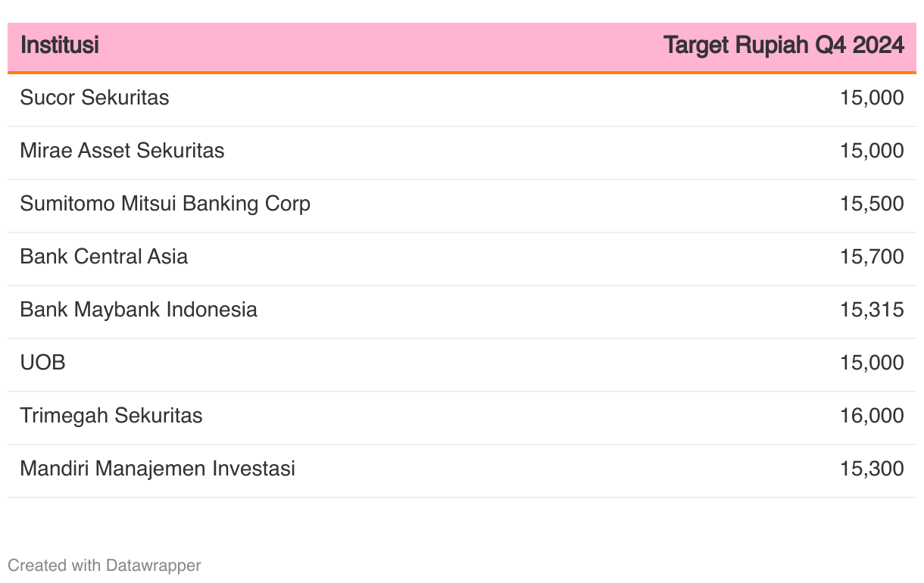Click the Target Rupiah Q4 2024 header
This screenshot has width=924, height=583.
(x=784, y=45)
